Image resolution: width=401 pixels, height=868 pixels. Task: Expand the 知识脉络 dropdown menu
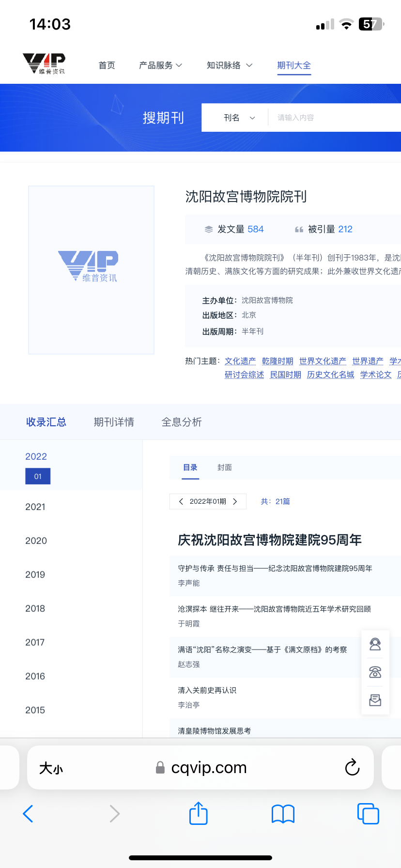(229, 65)
